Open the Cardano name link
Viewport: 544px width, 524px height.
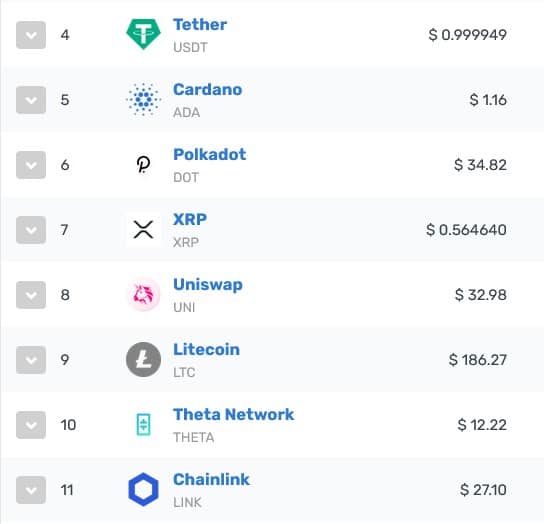pos(207,90)
